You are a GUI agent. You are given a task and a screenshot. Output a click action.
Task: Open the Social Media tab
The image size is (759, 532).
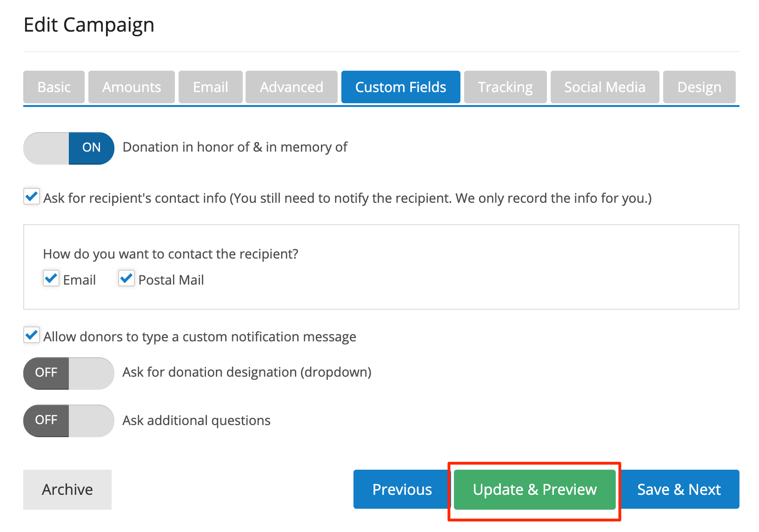pos(605,87)
